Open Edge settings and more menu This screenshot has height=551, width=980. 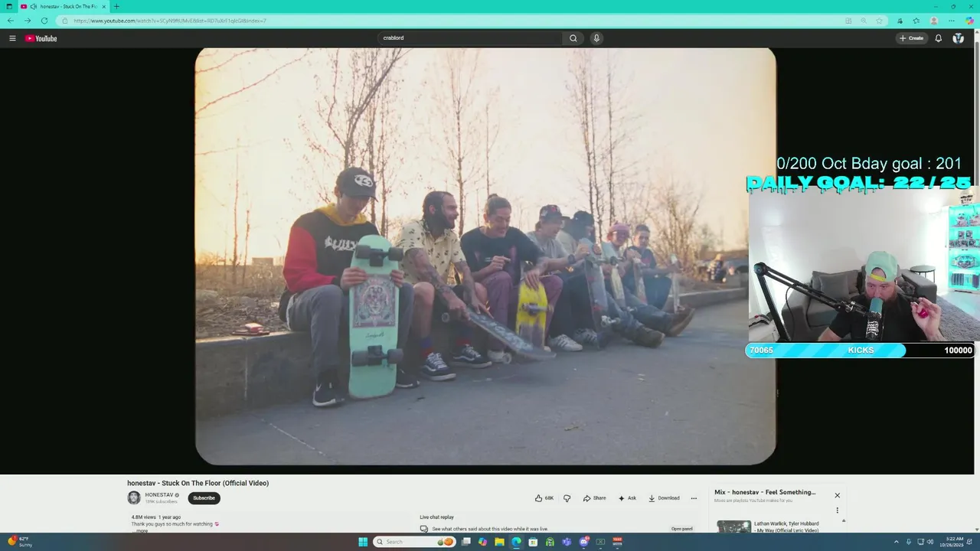click(x=952, y=21)
